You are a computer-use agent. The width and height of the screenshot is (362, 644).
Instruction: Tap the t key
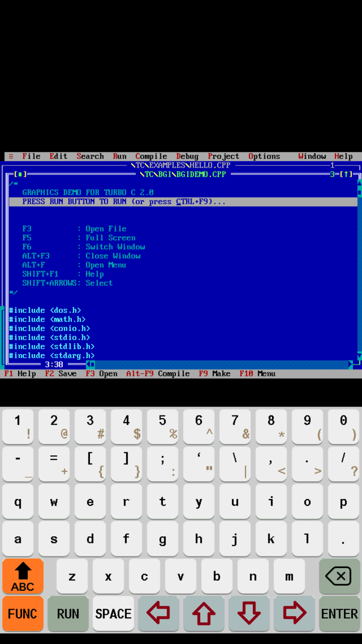coord(163,502)
